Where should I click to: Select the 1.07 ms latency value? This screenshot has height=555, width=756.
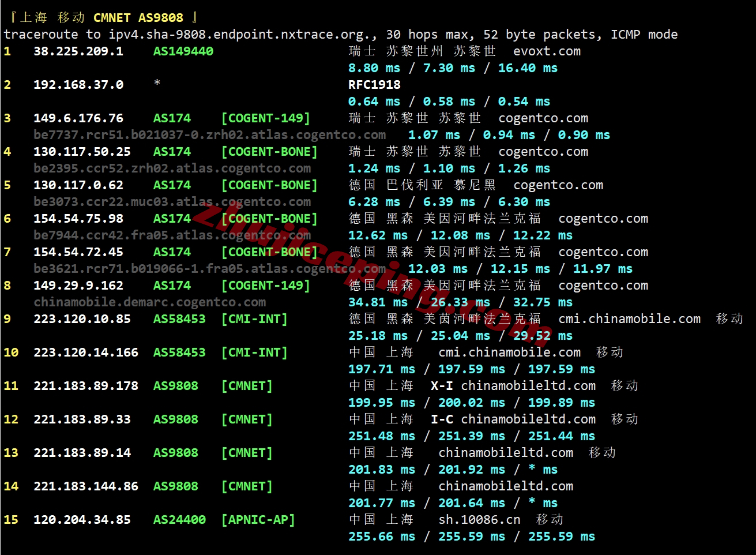[x=434, y=135]
